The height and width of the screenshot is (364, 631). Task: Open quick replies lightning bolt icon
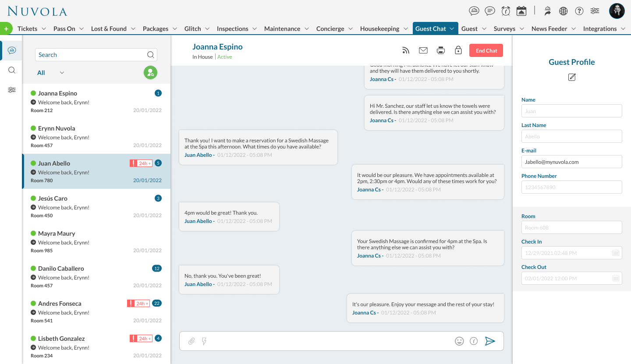204,341
